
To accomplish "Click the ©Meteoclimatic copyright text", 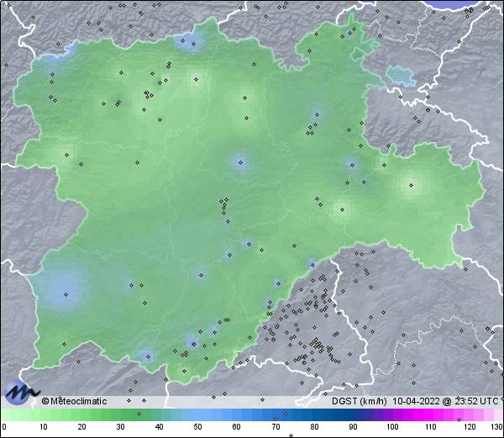I will pyautogui.click(x=74, y=401).
